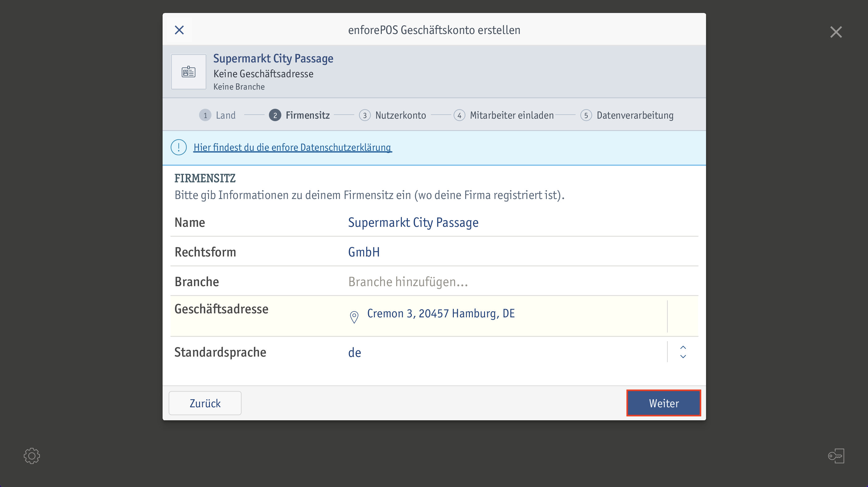Click the Zurück button
868x487 pixels.
[205, 403]
